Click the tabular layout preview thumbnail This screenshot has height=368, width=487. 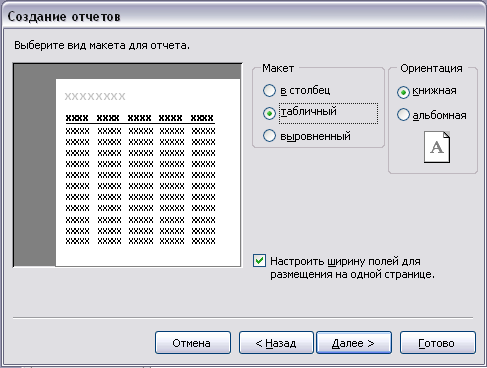click(x=127, y=165)
